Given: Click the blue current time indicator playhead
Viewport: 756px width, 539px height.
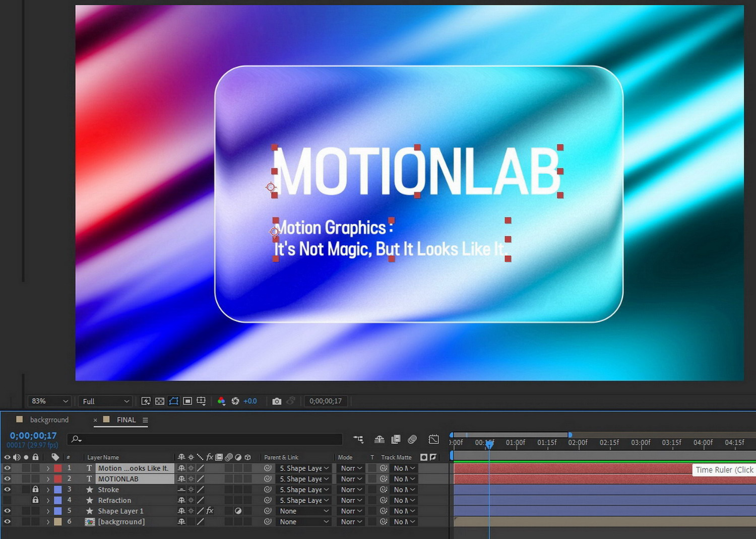Looking at the screenshot, I should point(489,444).
